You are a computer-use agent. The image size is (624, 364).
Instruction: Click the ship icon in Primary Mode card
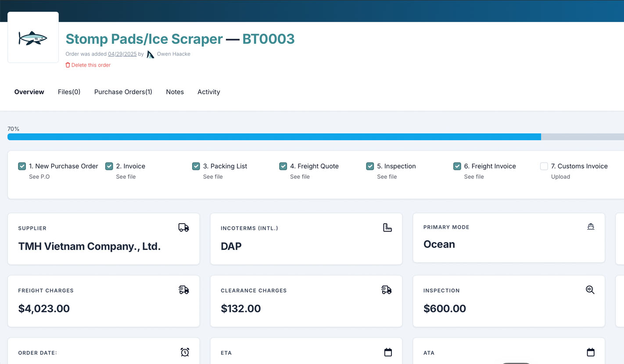591,227
